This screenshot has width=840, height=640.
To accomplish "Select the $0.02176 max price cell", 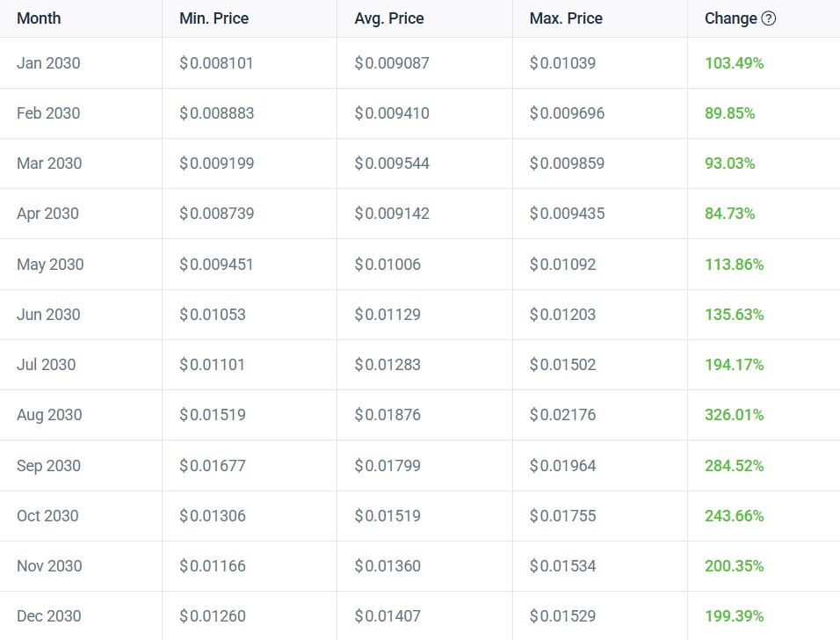I will pos(562,415).
